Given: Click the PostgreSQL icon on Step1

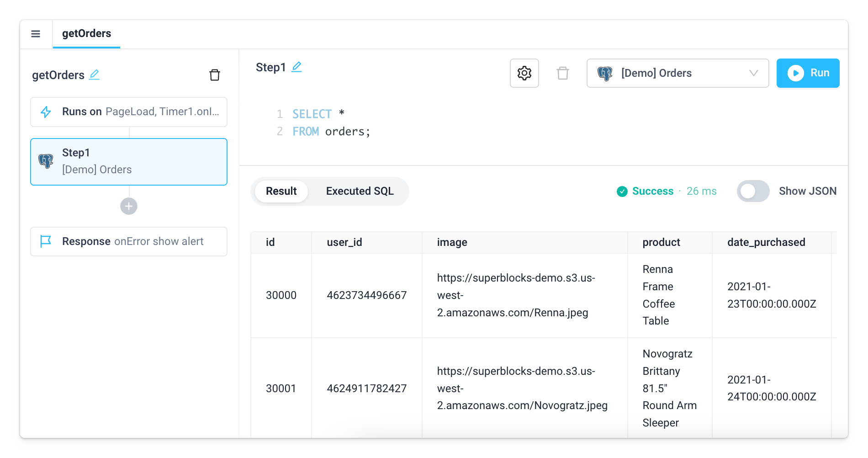Looking at the screenshot, I should point(46,161).
